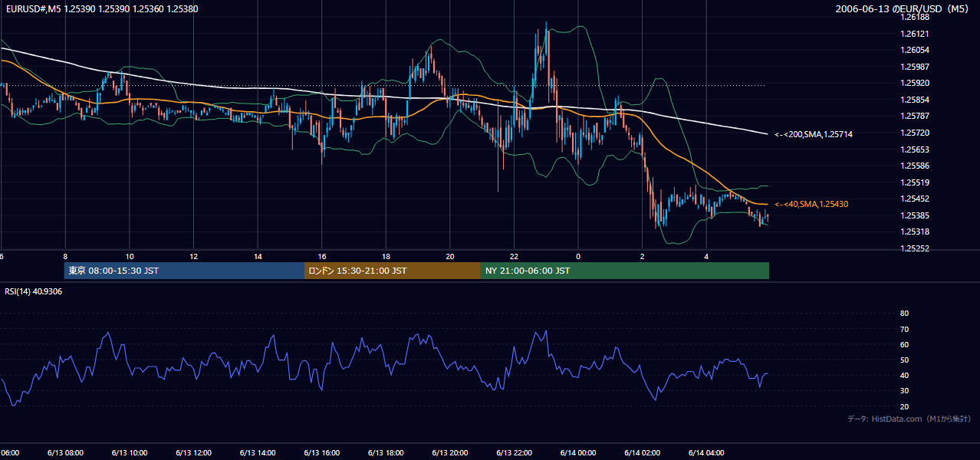The width and height of the screenshot is (980, 460).
Task: Click hour tick 14 under price chart
Action: [x=258, y=256]
